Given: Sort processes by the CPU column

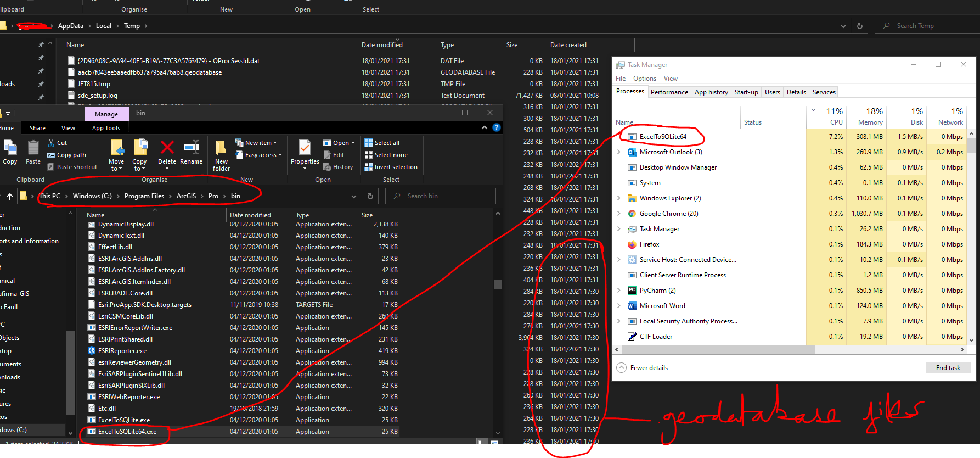Looking at the screenshot, I should pos(827,116).
